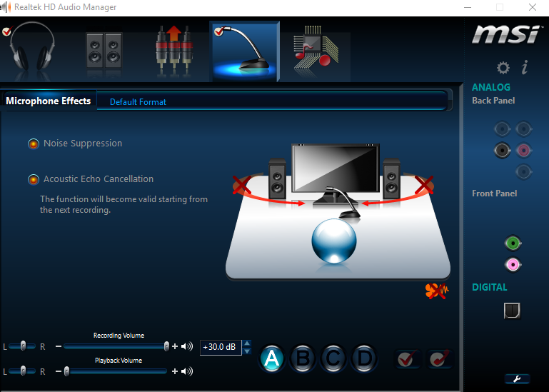
Task: Click the active black back panel jack
Action: (502, 151)
